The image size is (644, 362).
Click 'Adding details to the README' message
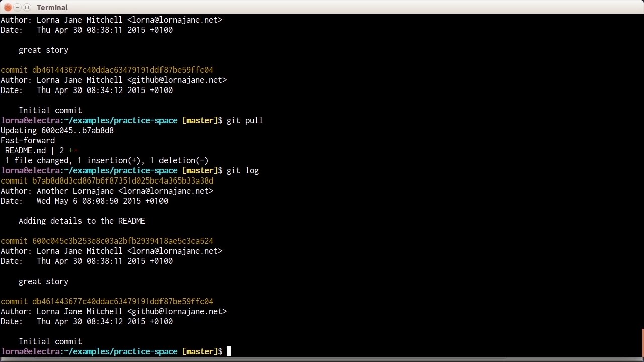point(82,221)
